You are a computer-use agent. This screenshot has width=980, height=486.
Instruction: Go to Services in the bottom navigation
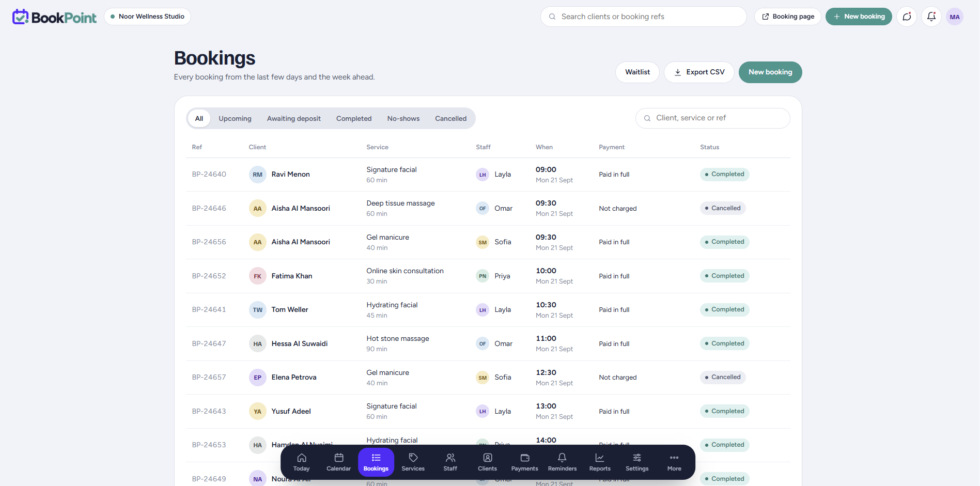click(x=413, y=462)
